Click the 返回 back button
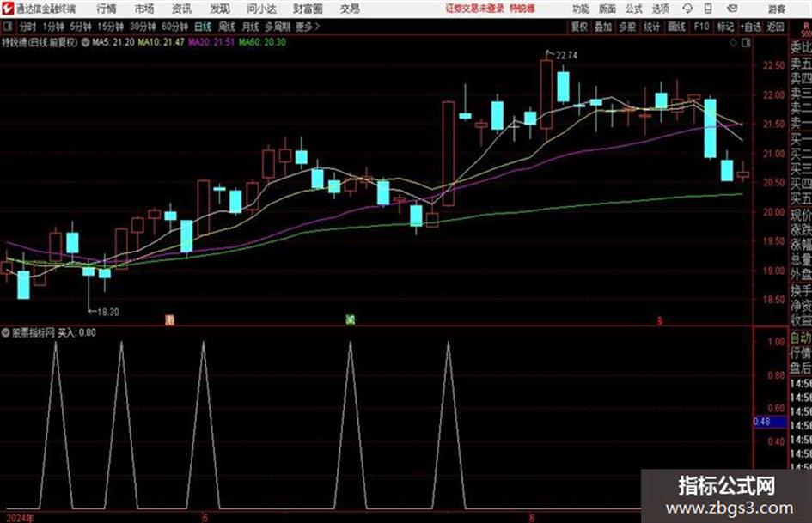This screenshot has width=812, height=523. (775, 27)
